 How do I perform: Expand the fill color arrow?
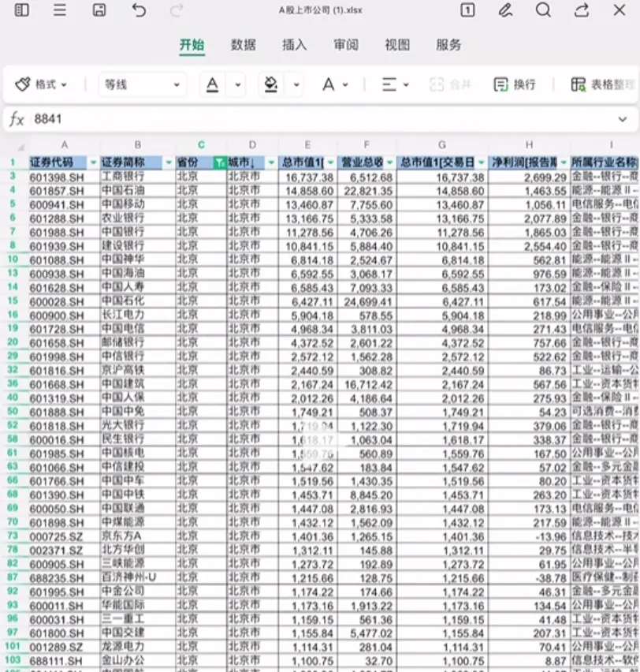[x=296, y=85]
